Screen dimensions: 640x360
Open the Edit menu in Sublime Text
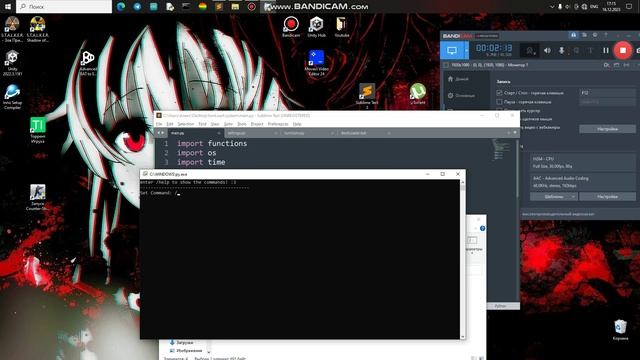click(170, 124)
